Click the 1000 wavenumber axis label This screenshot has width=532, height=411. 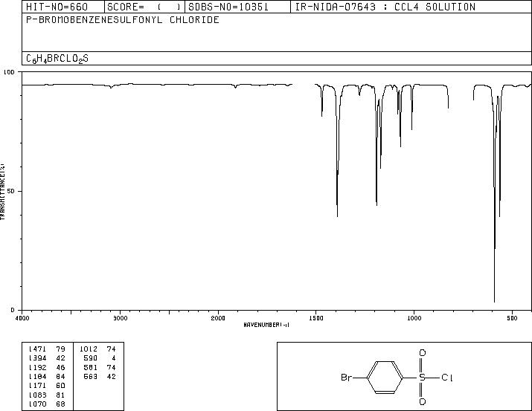(x=414, y=318)
